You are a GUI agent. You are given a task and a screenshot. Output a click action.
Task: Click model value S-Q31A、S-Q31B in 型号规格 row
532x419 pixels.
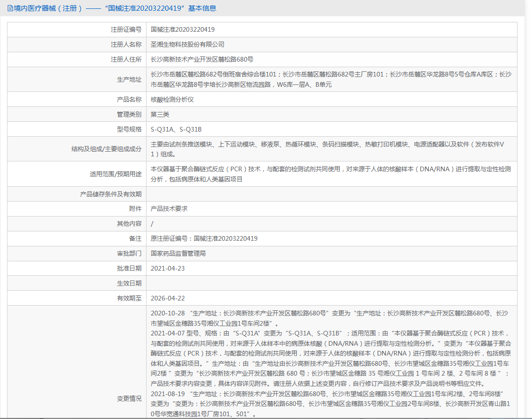coord(176,129)
